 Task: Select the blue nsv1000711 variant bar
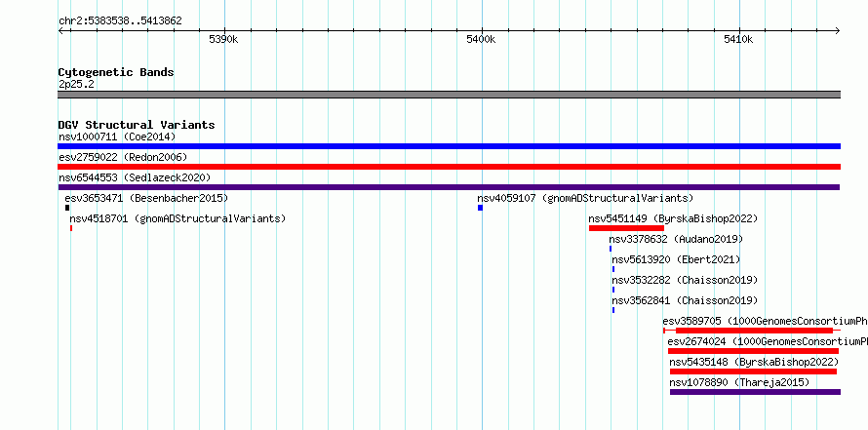(449, 146)
